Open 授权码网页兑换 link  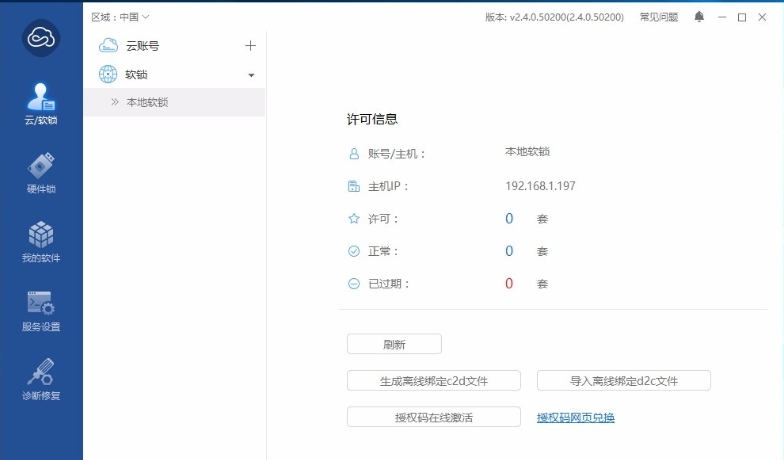pyautogui.click(x=576, y=417)
